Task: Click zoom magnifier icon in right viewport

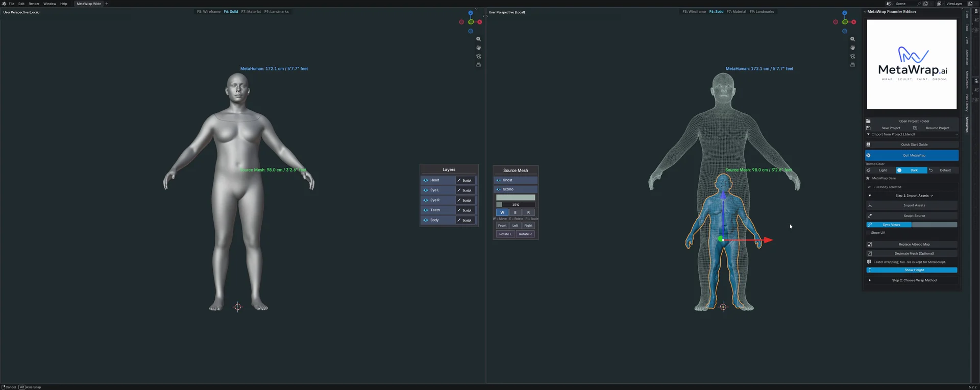Action: 852,39
